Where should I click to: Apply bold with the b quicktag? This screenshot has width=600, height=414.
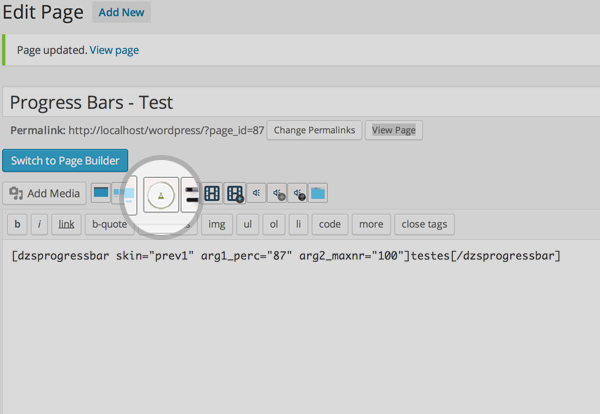click(18, 224)
